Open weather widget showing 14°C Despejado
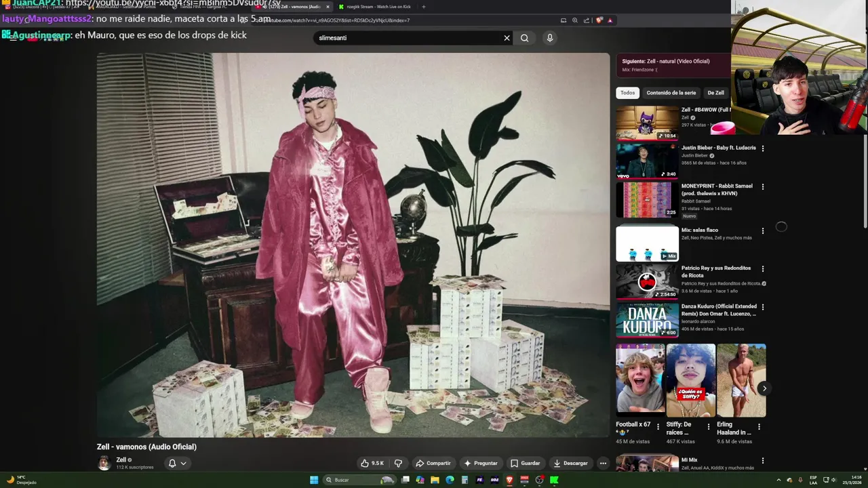 click(x=20, y=480)
